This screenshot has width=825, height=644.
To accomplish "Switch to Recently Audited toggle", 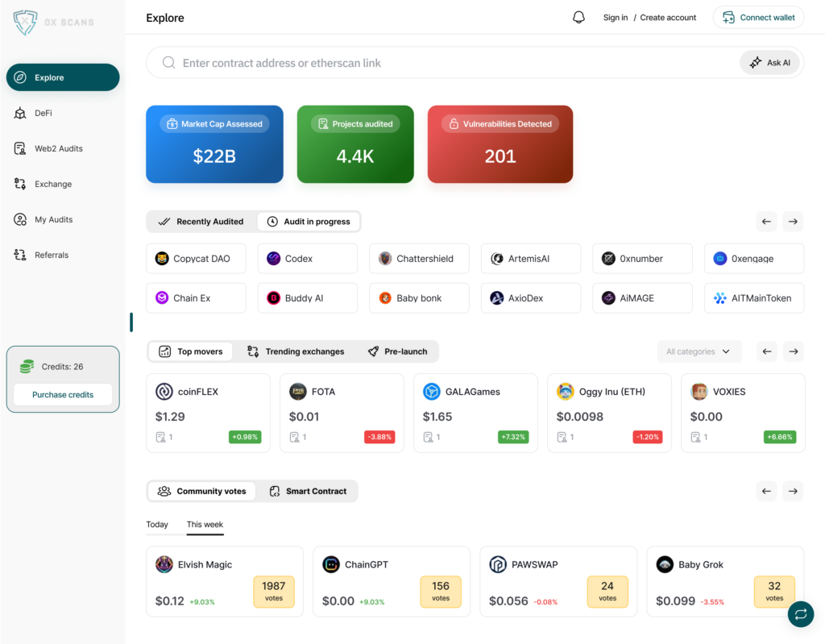I will tap(201, 222).
